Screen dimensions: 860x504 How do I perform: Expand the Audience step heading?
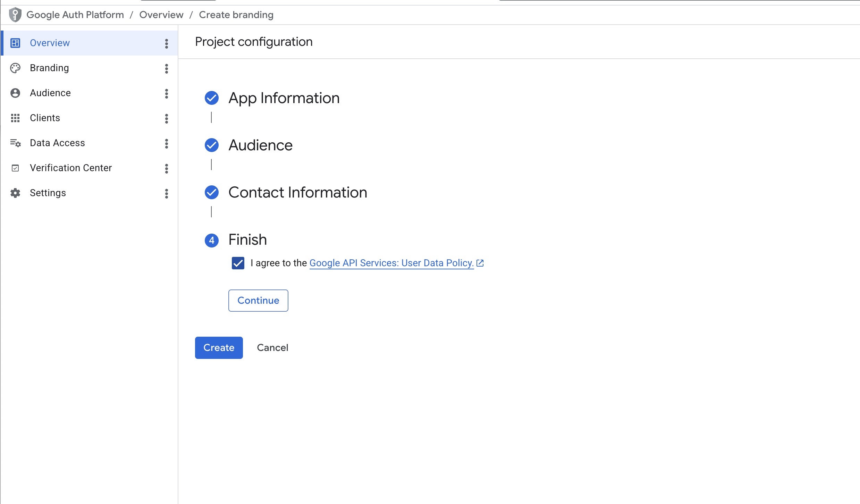click(261, 145)
